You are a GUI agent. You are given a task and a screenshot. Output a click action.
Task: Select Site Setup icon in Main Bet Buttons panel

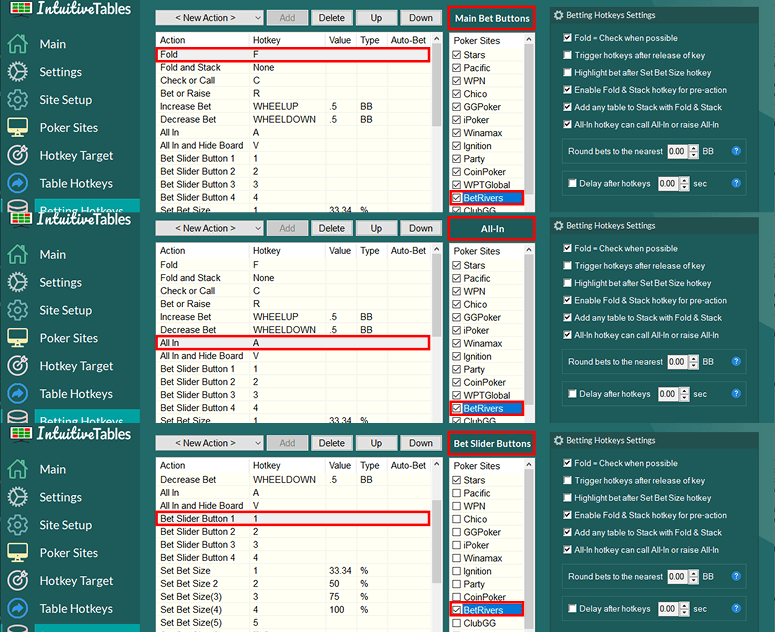coord(17,99)
